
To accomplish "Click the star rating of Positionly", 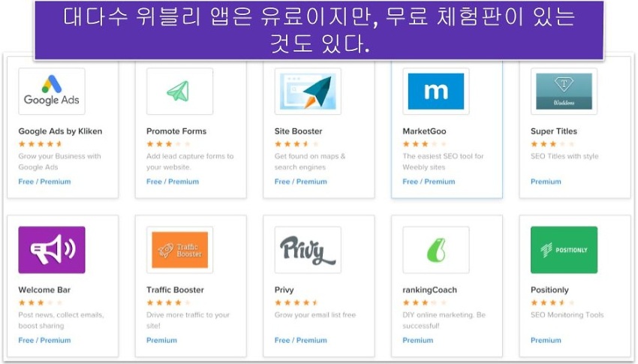I will coord(553,302).
